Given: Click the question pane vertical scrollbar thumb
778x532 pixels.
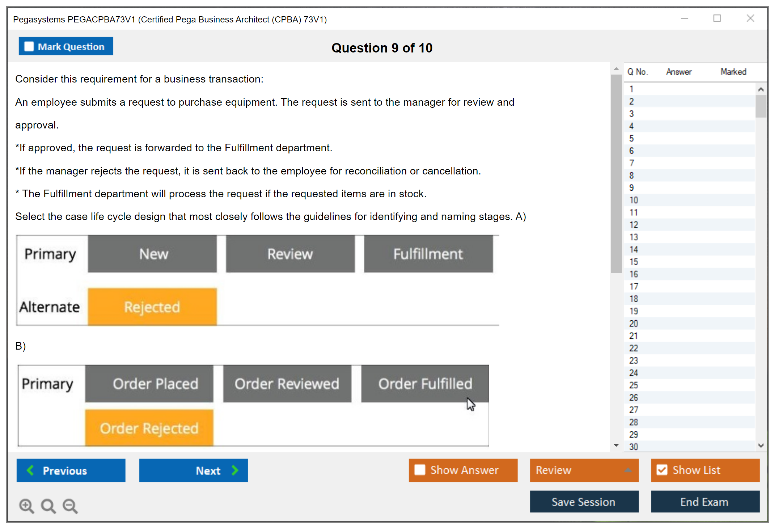Looking at the screenshot, I should click(x=616, y=174).
